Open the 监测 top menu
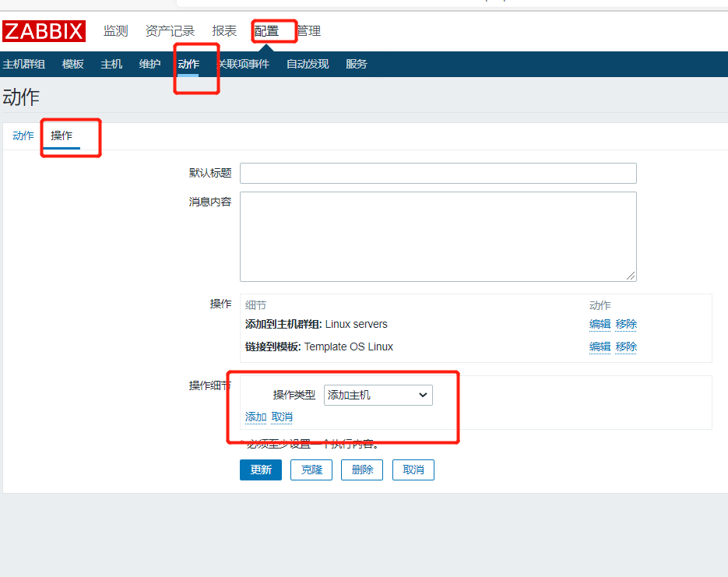728x577 pixels. coord(115,31)
